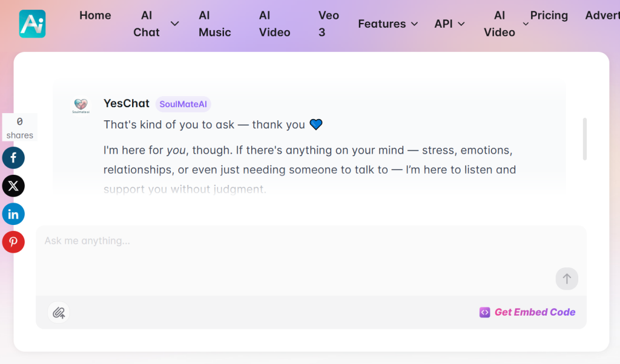Image resolution: width=620 pixels, height=364 pixels.
Task: Click the "I'm here for you" paragraph
Action: point(309,170)
